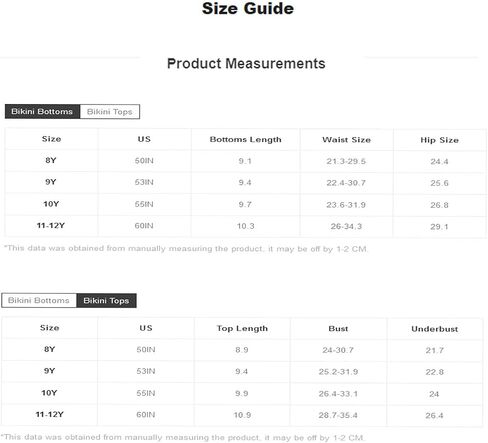Screen dimensions: 488x443
Task: Click the 9Y size in tops table
Action: point(50,371)
